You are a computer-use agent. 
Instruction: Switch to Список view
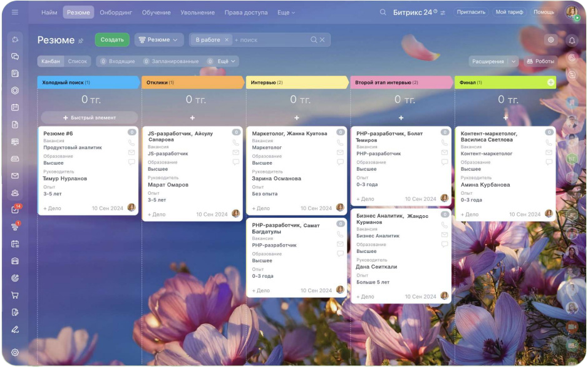pyautogui.click(x=77, y=61)
